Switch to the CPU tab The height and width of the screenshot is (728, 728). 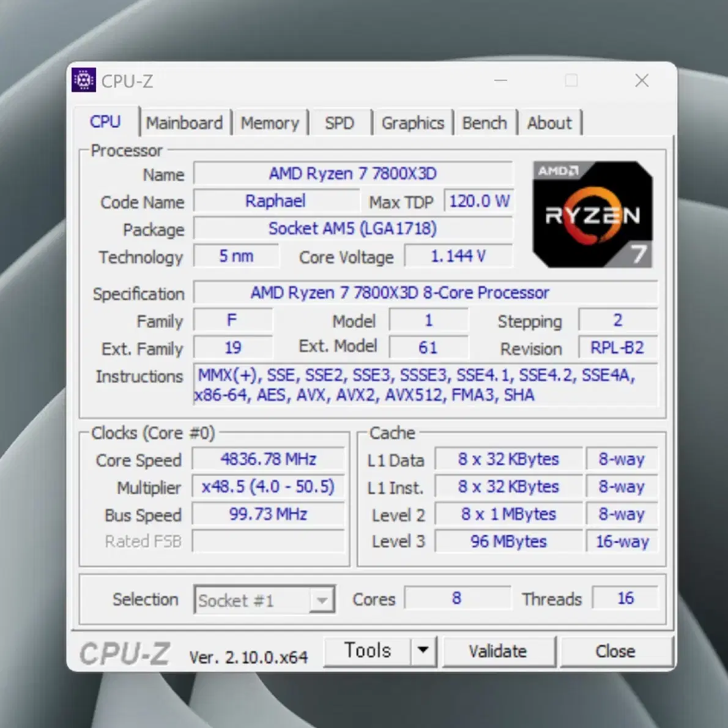coord(106,122)
